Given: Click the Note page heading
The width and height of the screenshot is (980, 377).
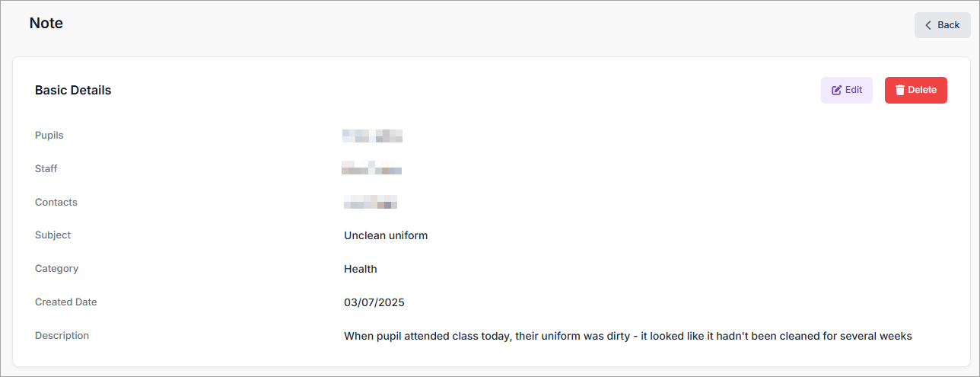Looking at the screenshot, I should pos(46,24).
